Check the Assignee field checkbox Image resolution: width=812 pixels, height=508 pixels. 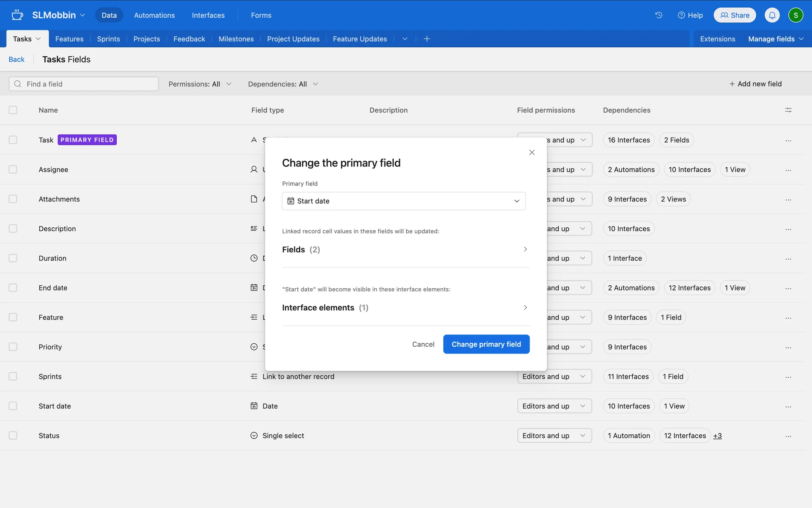point(13,169)
